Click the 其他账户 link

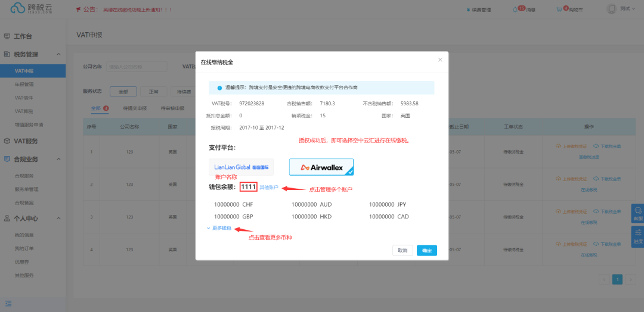pyautogui.click(x=269, y=188)
